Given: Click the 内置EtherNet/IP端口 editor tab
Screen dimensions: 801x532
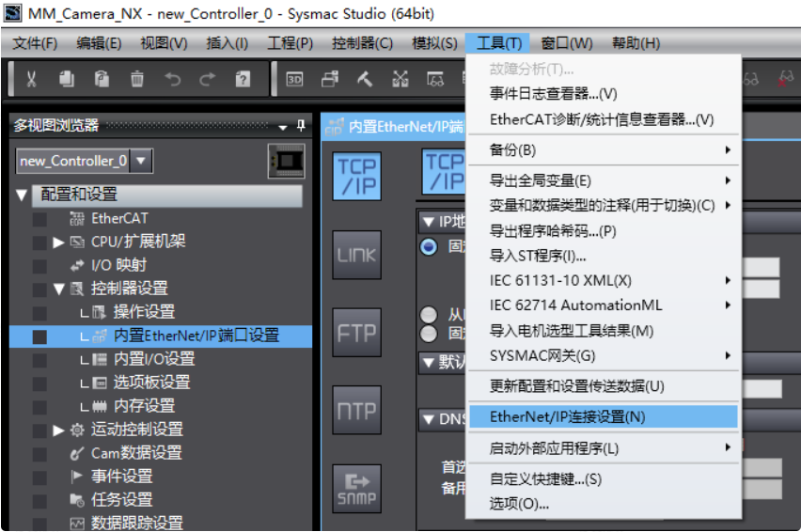Looking at the screenshot, I should point(394,127).
